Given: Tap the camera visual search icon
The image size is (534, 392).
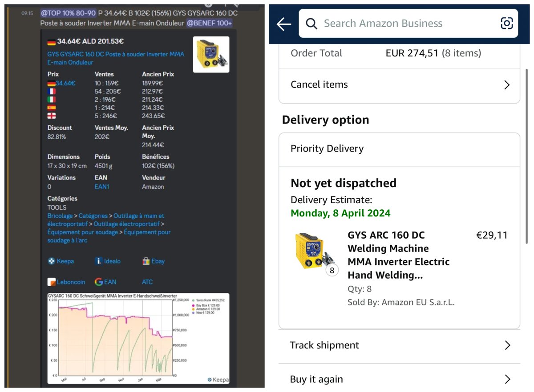Looking at the screenshot, I should [507, 23].
